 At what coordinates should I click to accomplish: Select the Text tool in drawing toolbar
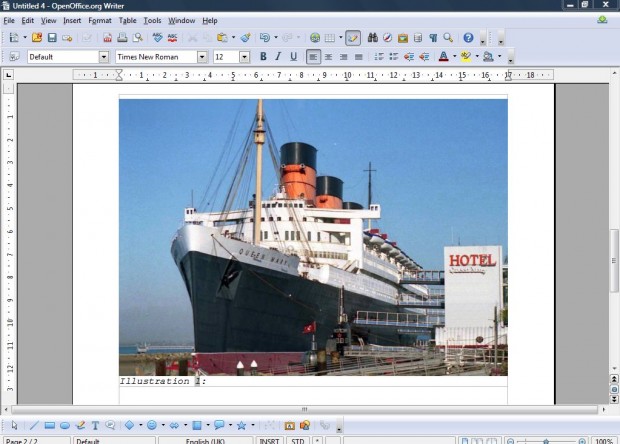click(95, 425)
